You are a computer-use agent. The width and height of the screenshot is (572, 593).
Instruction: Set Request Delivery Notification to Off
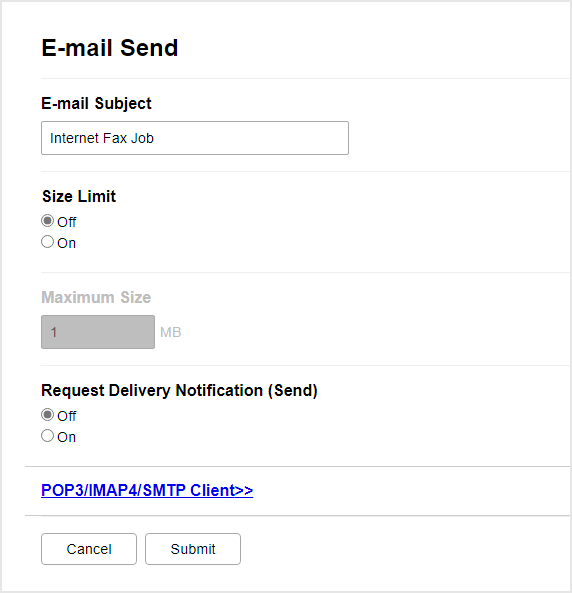47,415
